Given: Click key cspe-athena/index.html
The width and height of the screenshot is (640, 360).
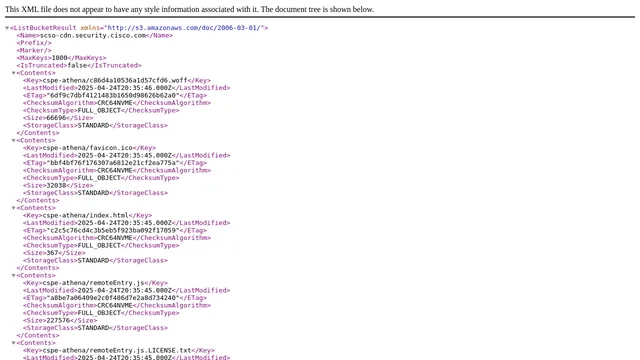Looking at the screenshot, I should pyautogui.click(x=86, y=216).
